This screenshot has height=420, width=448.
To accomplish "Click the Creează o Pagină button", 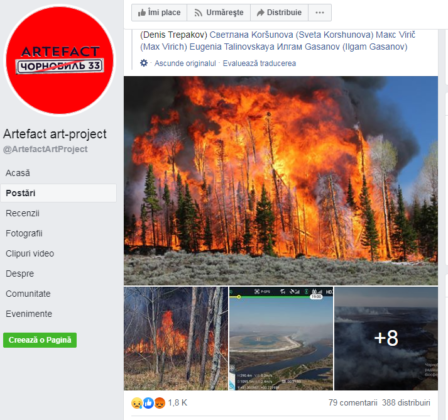I will point(40,340).
